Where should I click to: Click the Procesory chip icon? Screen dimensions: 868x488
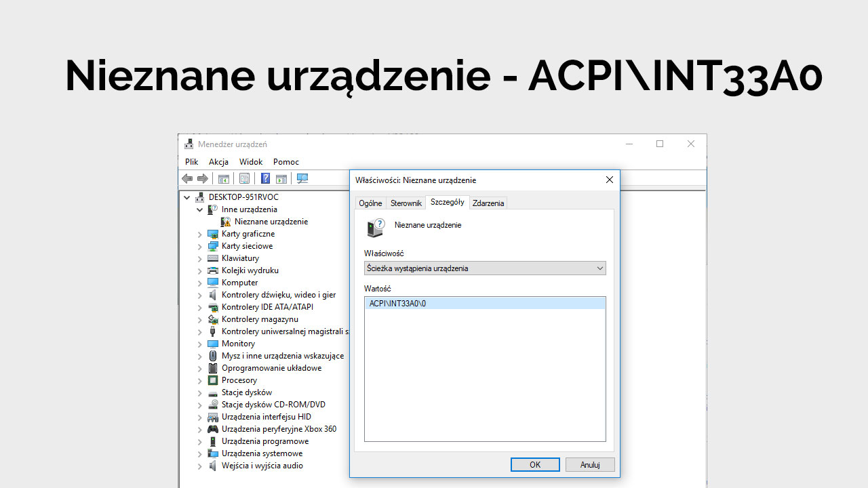pos(213,380)
